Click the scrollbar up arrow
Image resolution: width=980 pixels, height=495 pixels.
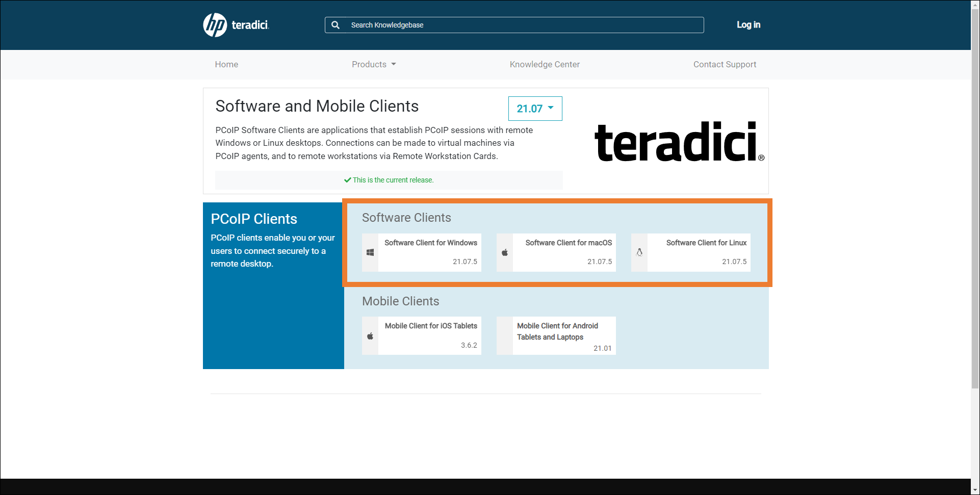[975, 5]
